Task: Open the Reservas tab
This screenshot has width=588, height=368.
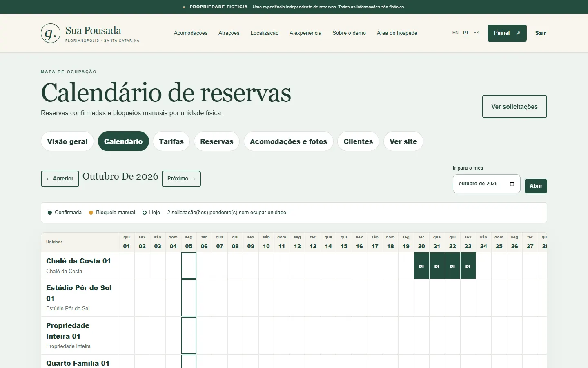Action: pos(217,141)
